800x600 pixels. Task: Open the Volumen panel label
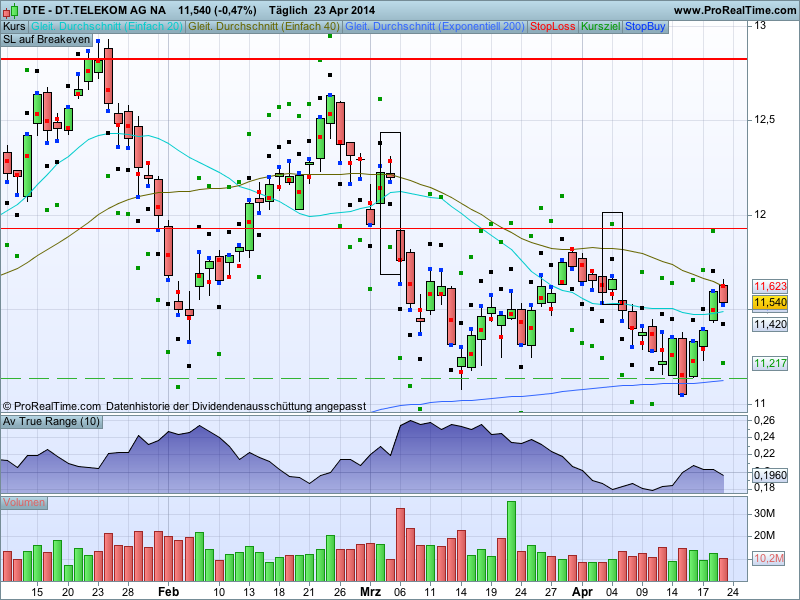[x=24, y=503]
